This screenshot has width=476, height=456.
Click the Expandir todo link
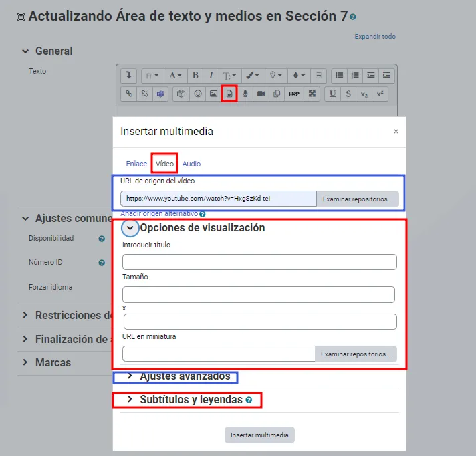[x=375, y=37]
